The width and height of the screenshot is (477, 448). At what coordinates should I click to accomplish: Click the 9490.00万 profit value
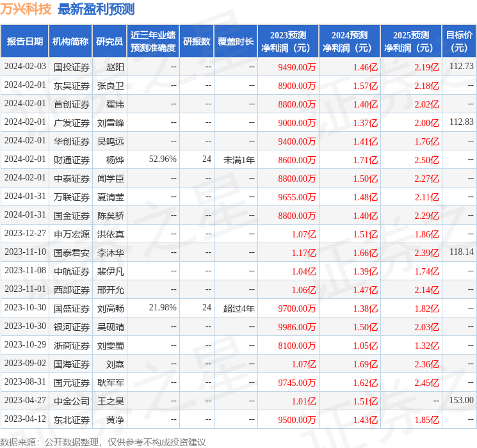297,67
